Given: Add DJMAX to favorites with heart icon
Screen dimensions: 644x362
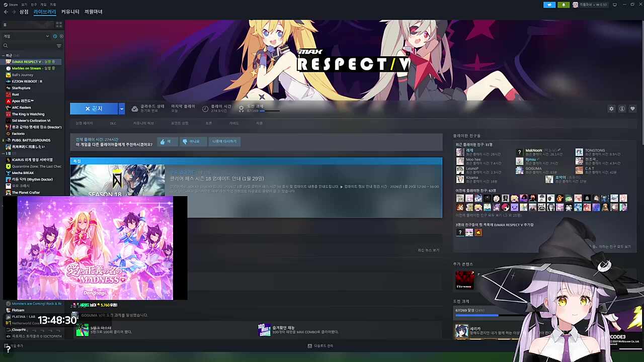Looking at the screenshot, I should (632, 109).
